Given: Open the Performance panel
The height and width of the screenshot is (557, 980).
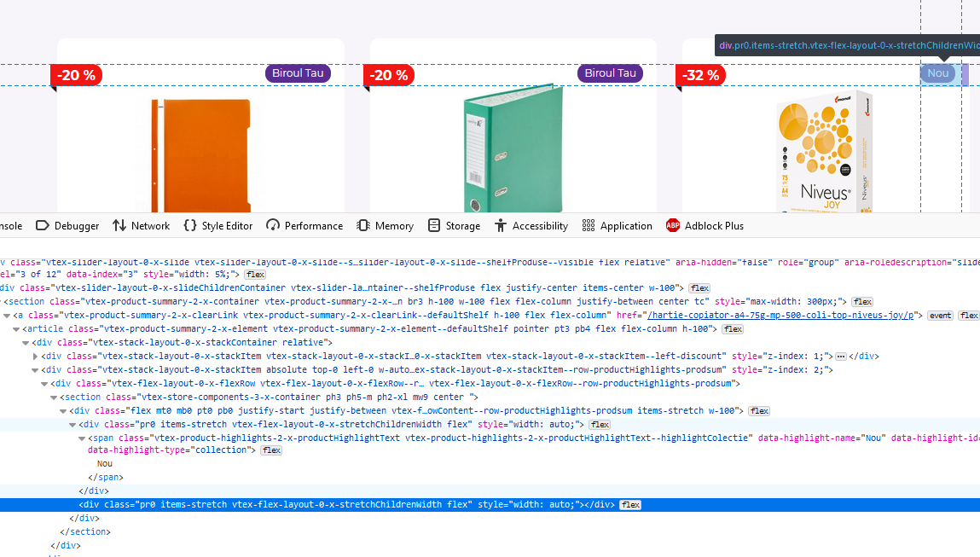Looking at the screenshot, I should coord(304,225).
